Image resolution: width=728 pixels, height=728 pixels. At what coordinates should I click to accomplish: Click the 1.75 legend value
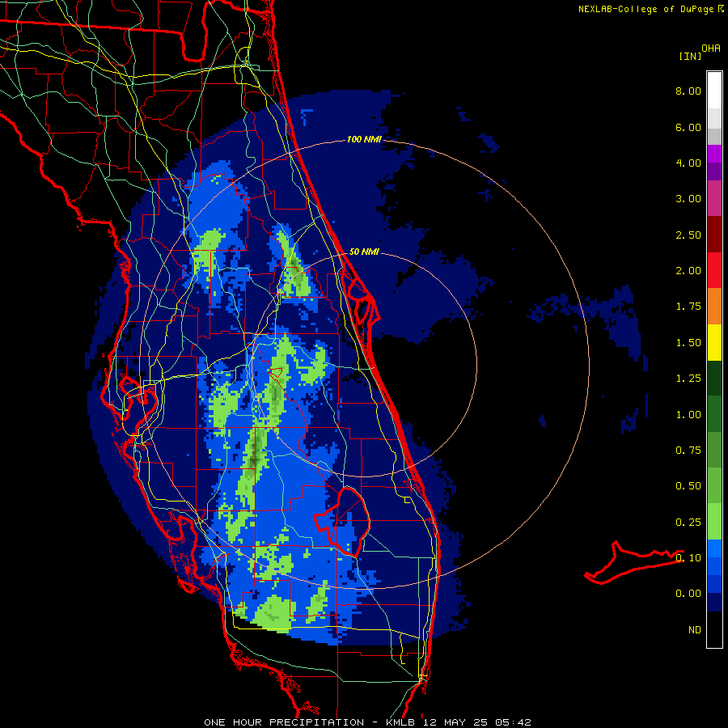coord(688,307)
